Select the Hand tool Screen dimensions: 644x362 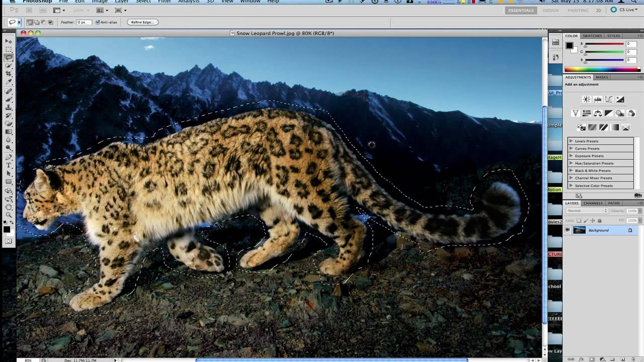coord(9,207)
